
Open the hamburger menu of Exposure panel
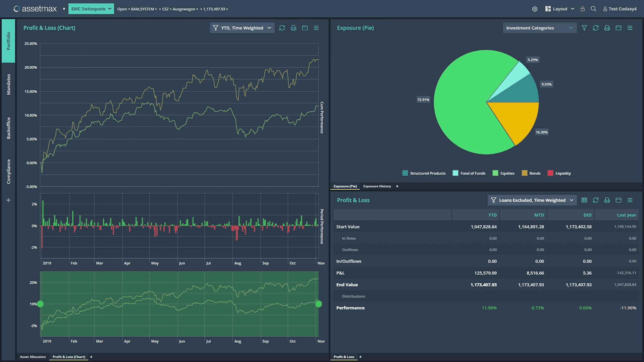point(630,28)
